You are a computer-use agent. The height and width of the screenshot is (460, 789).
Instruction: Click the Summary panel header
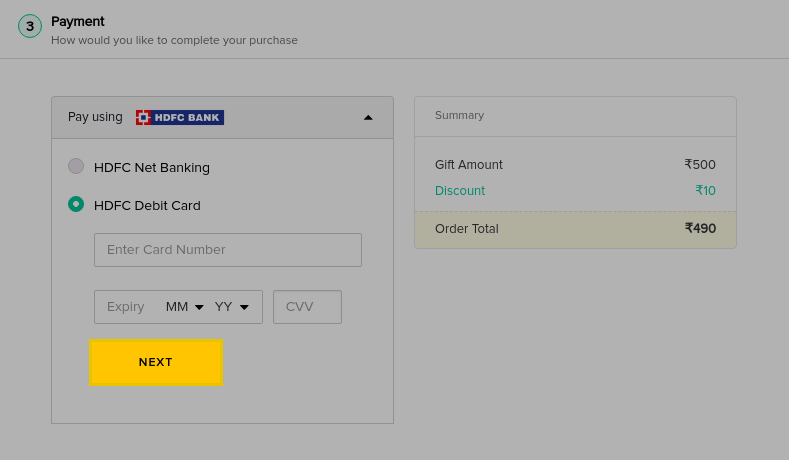click(575, 116)
